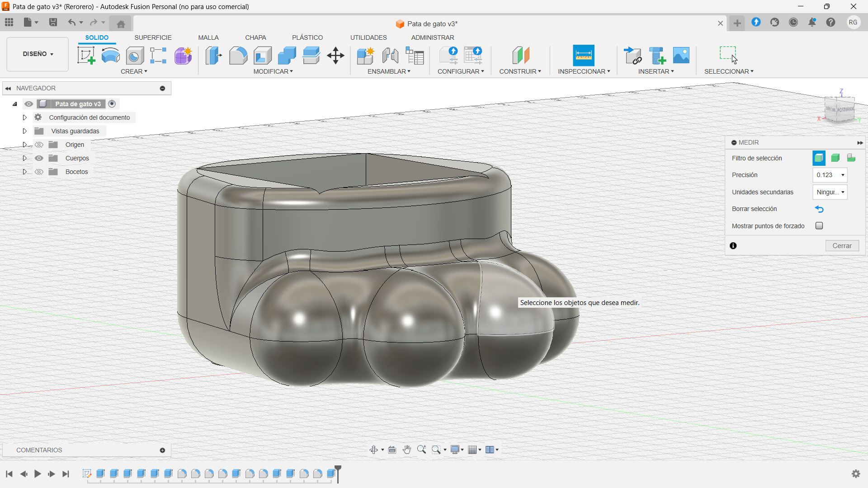Expand Configuración del documento node
868x488 pixels.
tap(25, 117)
